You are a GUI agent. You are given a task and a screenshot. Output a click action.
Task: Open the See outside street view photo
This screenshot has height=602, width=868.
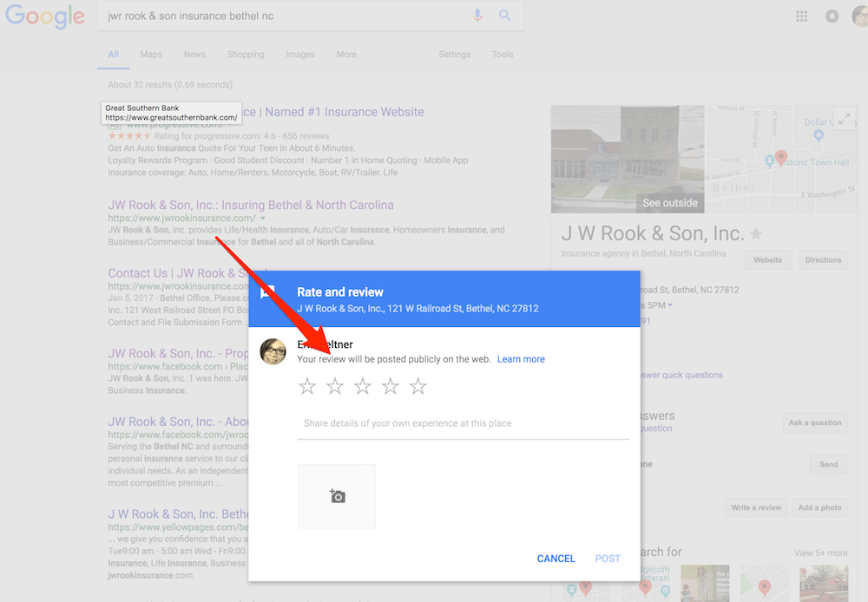tap(628, 160)
